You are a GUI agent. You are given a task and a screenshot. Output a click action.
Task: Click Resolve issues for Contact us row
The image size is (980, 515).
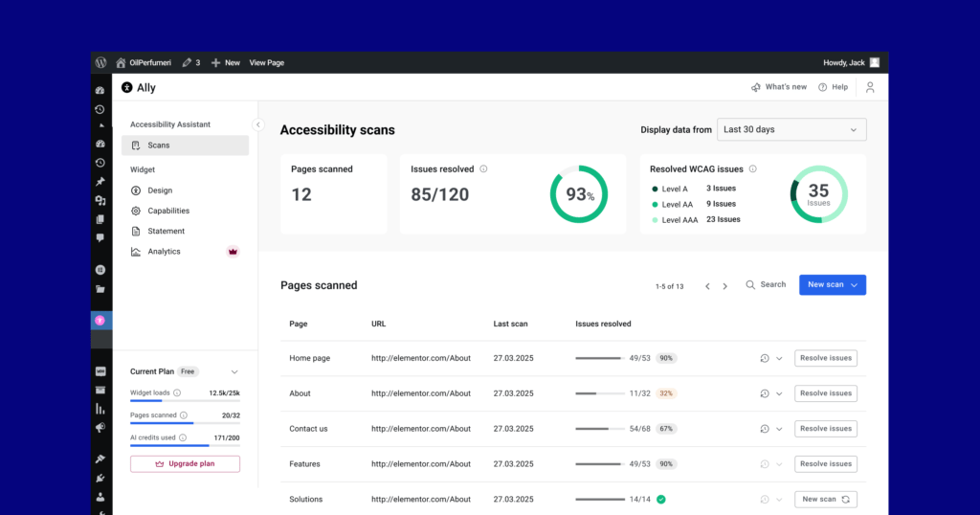coord(825,429)
